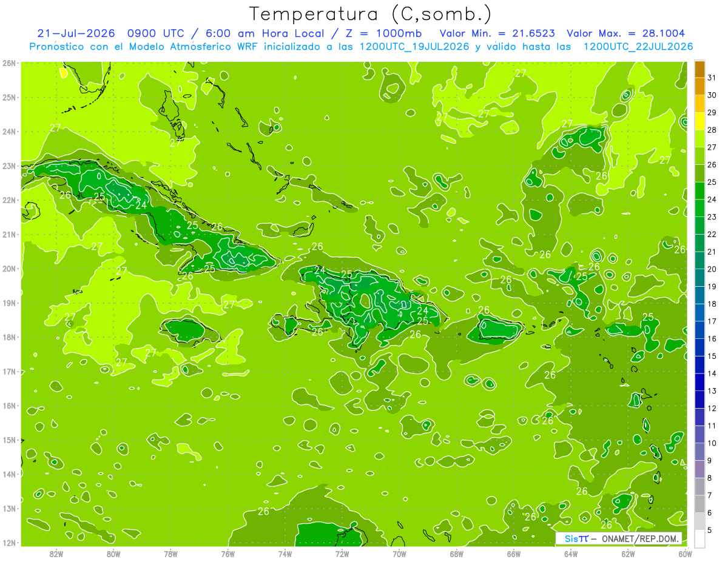Click the "60W" longitude axis label
Viewport: 728px width, 562px height.
685,554
